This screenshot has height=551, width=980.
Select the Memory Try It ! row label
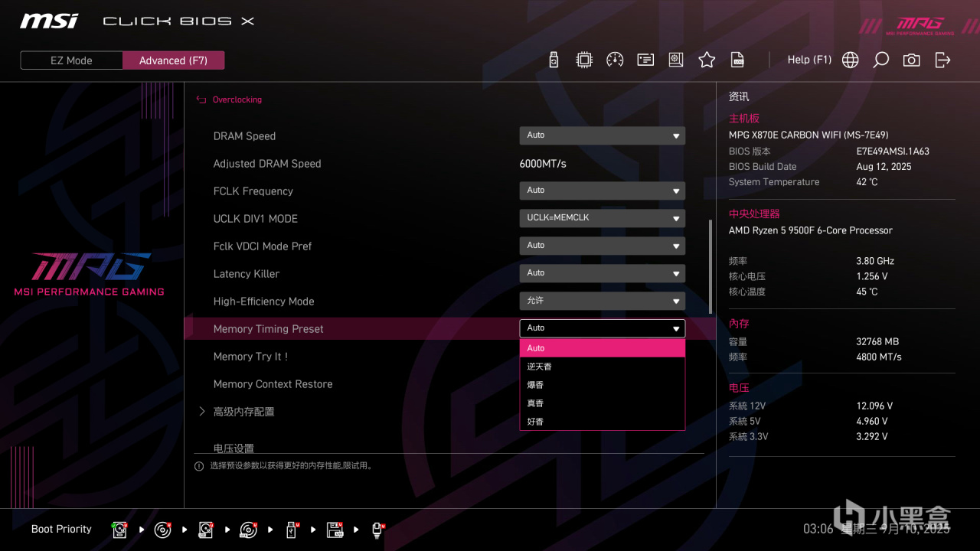250,357
